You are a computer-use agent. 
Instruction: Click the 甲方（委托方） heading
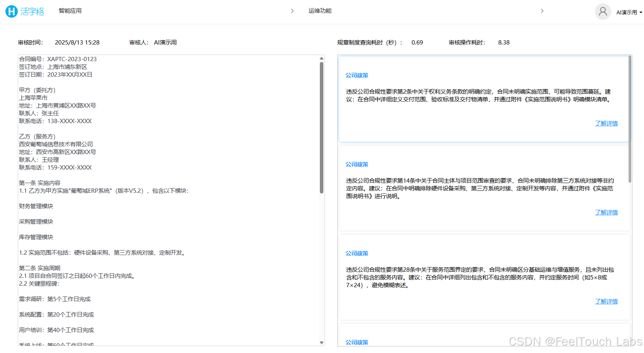point(37,90)
